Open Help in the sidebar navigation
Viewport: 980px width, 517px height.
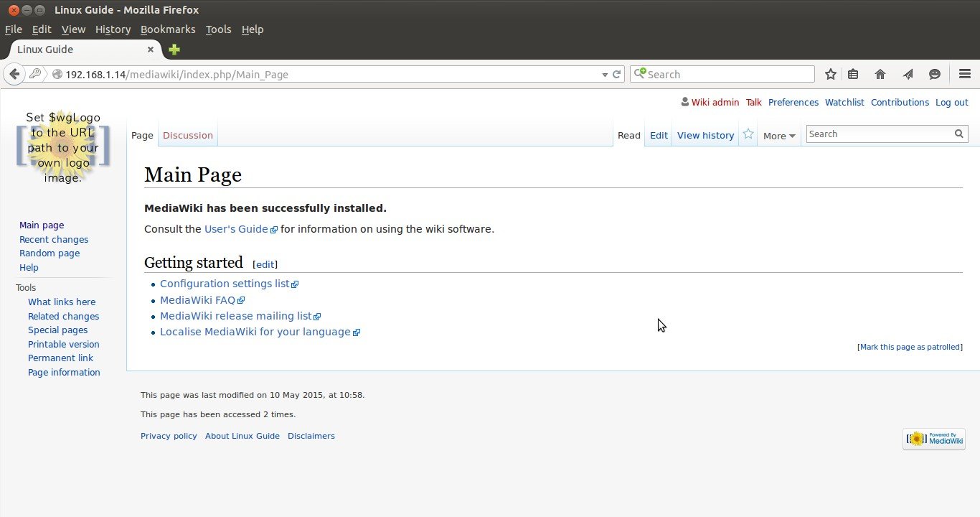click(29, 268)
